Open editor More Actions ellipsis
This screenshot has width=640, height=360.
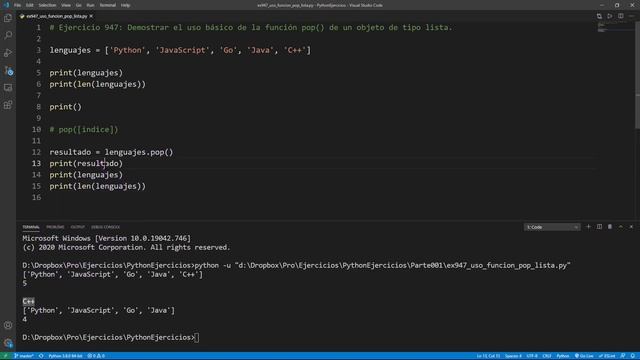point(631,16)
